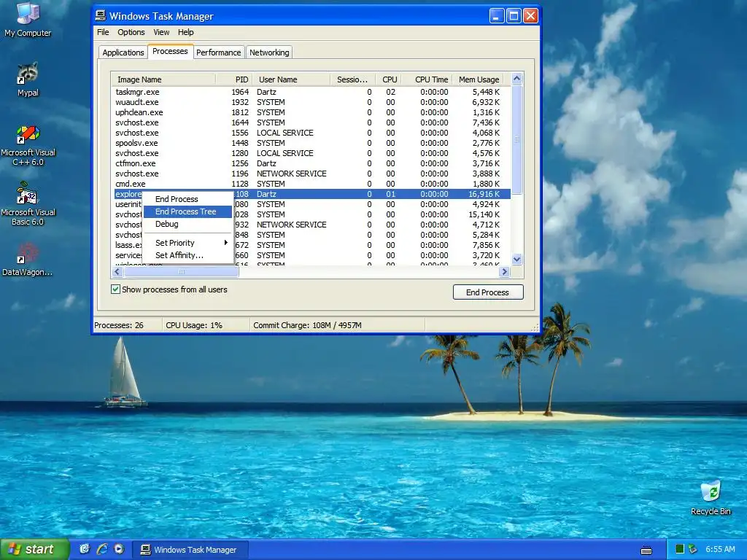Select the spoolsv.exe process row

click(312, 143)
